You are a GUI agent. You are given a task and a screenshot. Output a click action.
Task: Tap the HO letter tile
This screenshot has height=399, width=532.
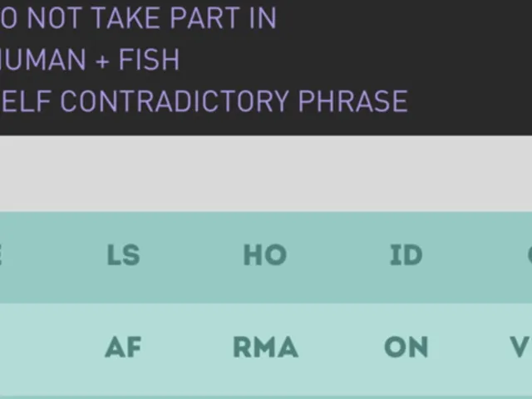coord(265,255)
